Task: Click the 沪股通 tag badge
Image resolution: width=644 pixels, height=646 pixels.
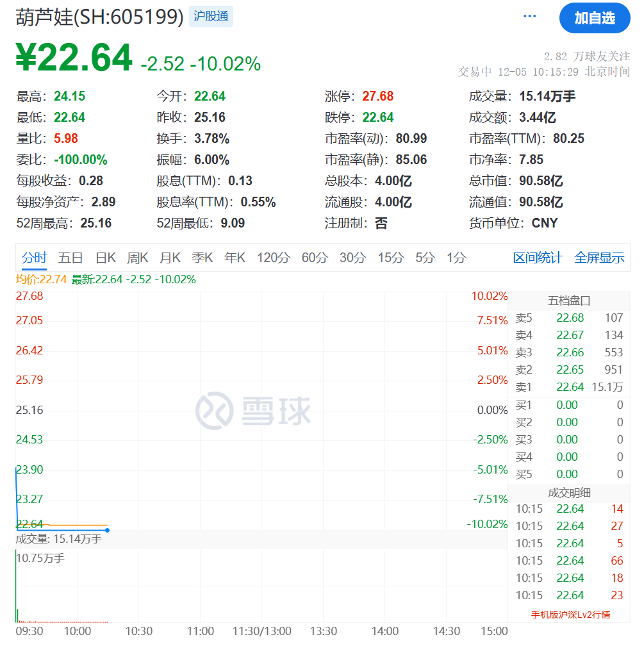Action: click(211, 16)
